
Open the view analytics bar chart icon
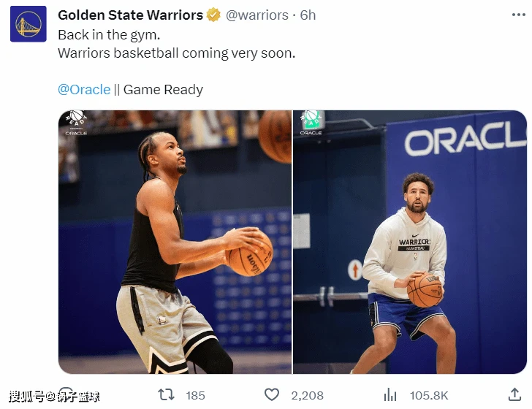(x=390, y=394)
